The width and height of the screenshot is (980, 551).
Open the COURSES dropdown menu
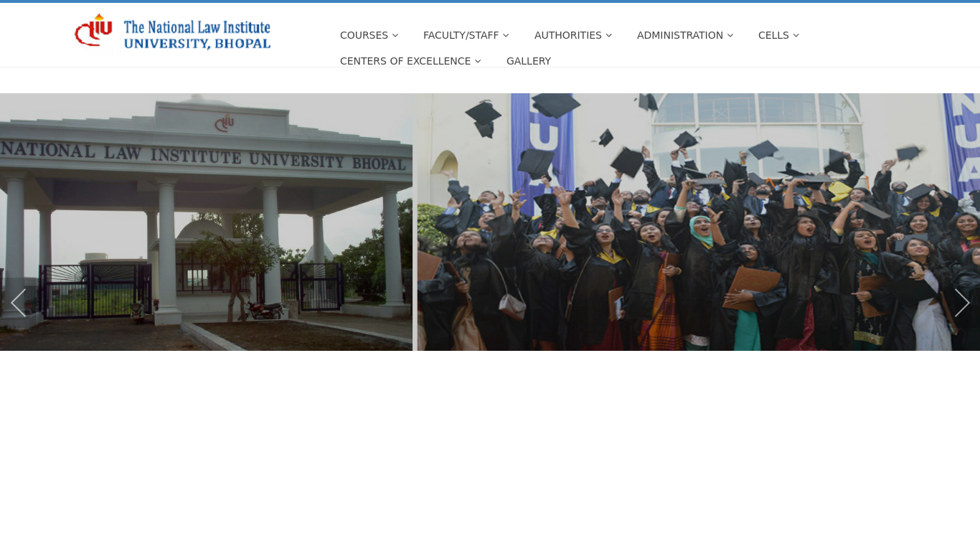pyautogui.click(x=364, y=35)
